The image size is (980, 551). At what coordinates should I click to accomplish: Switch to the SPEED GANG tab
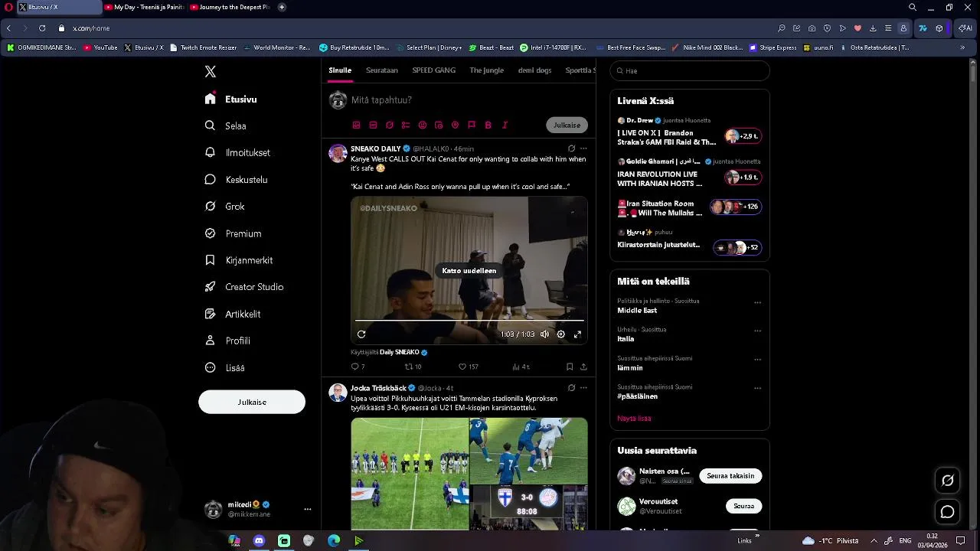click(434, 70)
